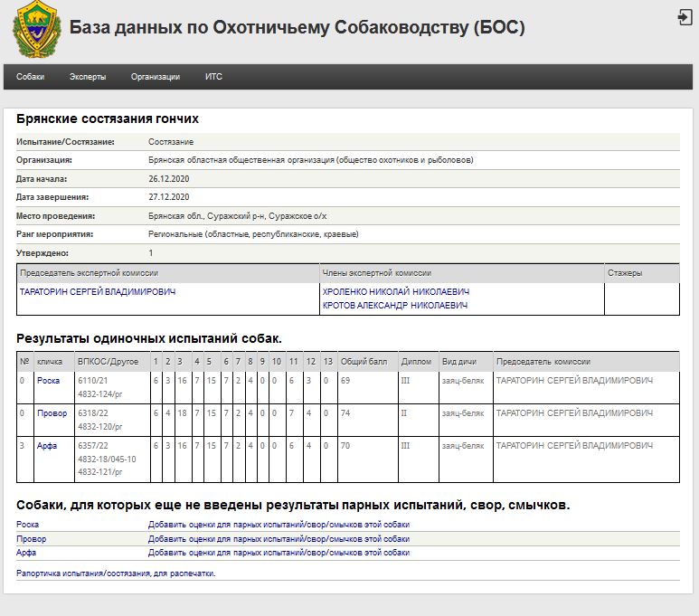Open dog Роска in results table
The height and width of the screenshot is (616, 699).
(x=48, y=381)
